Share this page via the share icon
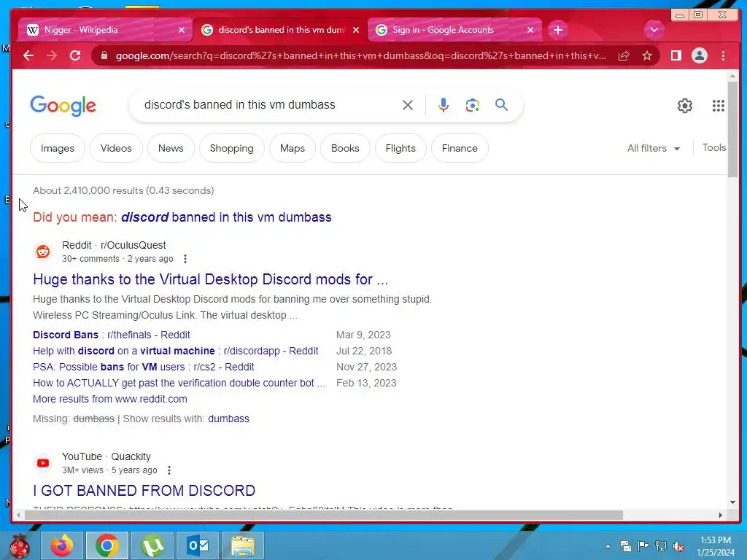This screenshot has height=560, width=747. pos(624,55)
